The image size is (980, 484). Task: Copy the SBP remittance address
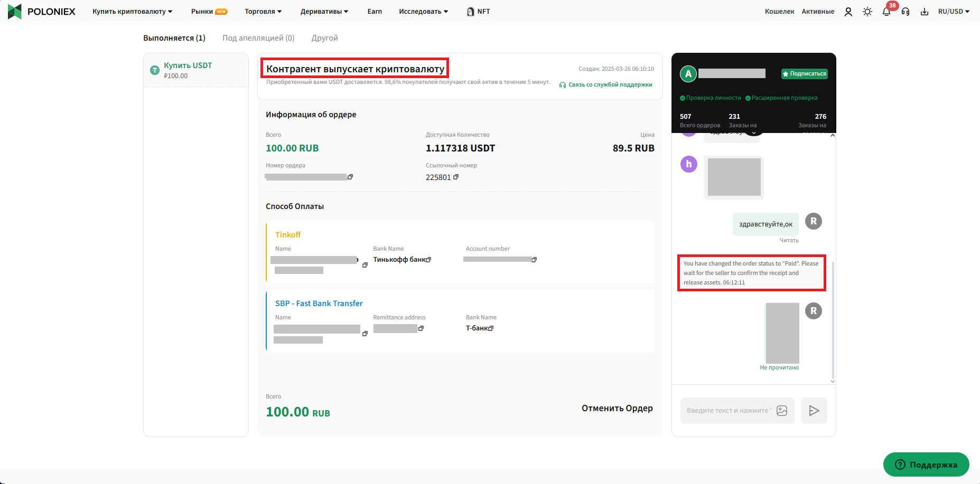(x=421, y=328)
